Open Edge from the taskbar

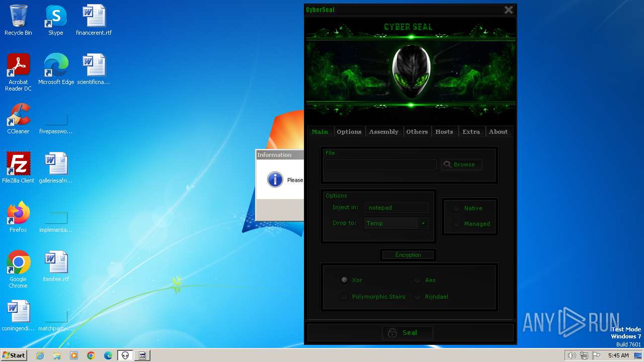click(108, 355)
